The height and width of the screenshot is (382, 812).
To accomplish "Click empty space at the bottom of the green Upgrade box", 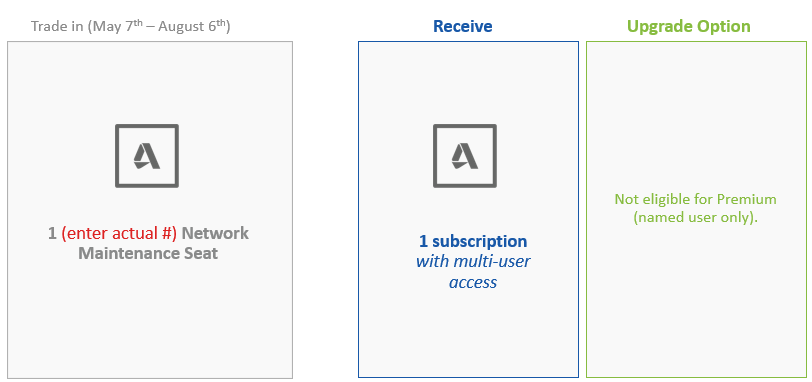I will coord(696,321).
